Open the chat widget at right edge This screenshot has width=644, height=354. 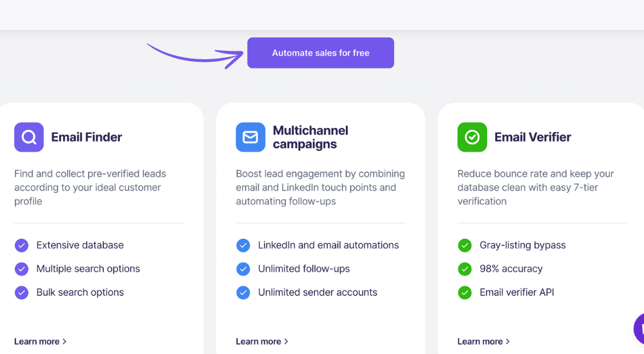(639, 329)
